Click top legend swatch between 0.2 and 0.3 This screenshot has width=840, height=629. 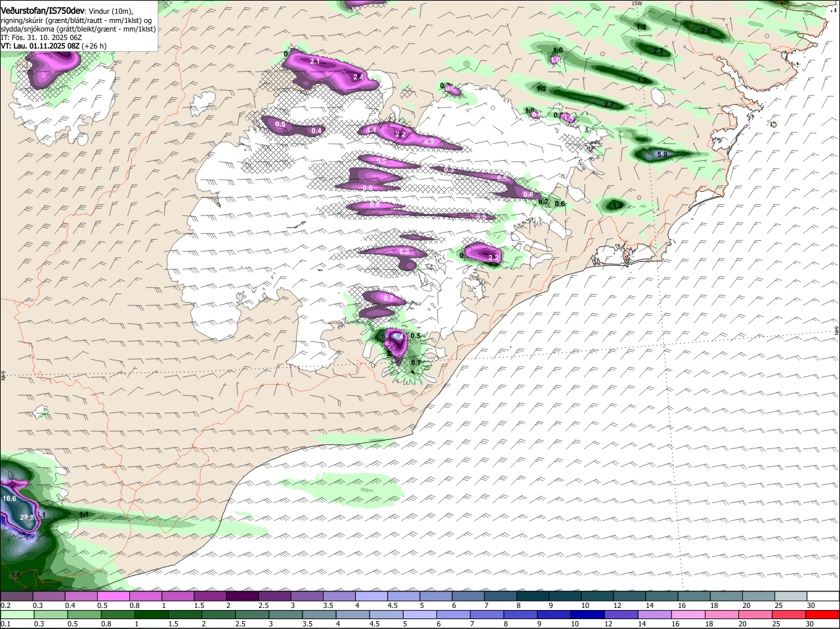16,596
